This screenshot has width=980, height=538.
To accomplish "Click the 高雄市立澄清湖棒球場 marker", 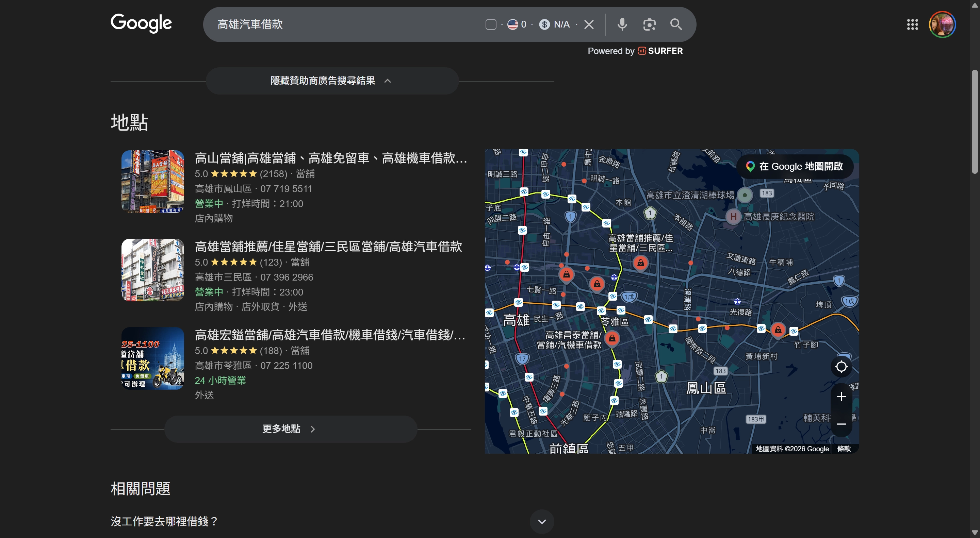I will coord(745,196).
